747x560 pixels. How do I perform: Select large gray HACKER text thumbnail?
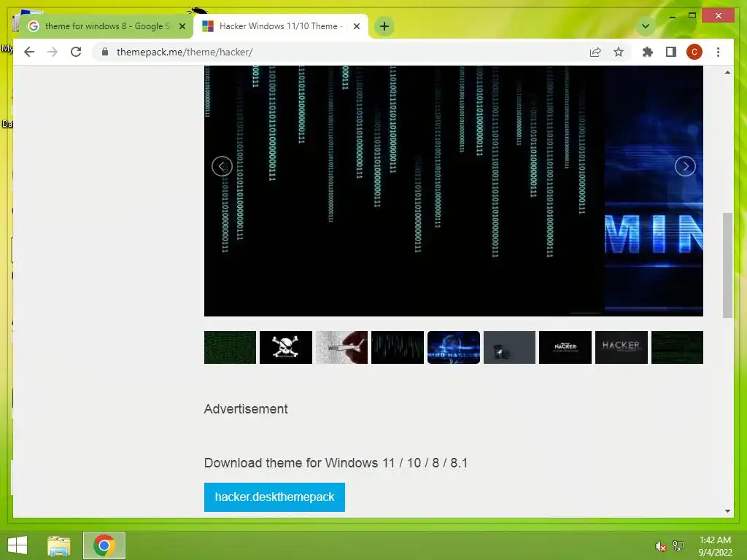click(622, 348)
